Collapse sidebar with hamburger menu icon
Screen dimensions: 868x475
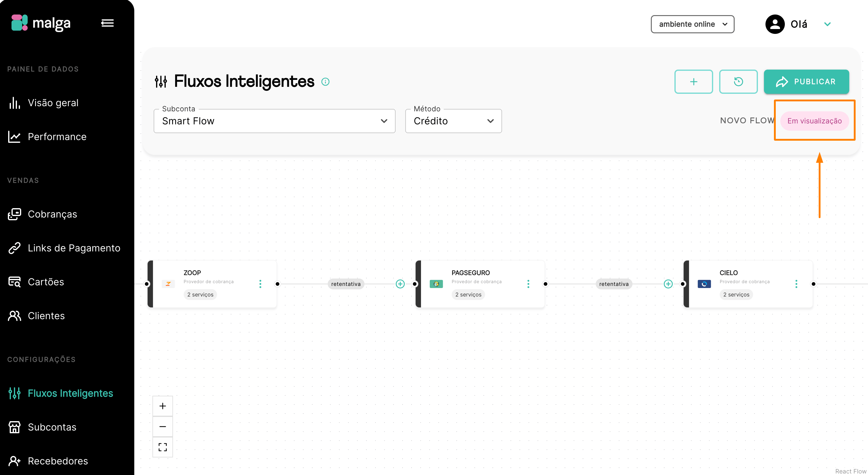coord(107,23)
